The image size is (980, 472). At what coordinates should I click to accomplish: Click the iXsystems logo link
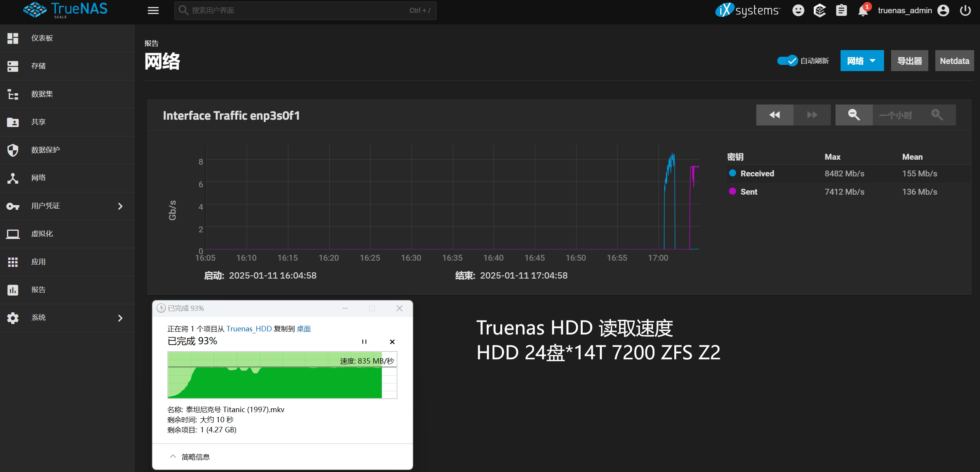(x=748, y=10)
